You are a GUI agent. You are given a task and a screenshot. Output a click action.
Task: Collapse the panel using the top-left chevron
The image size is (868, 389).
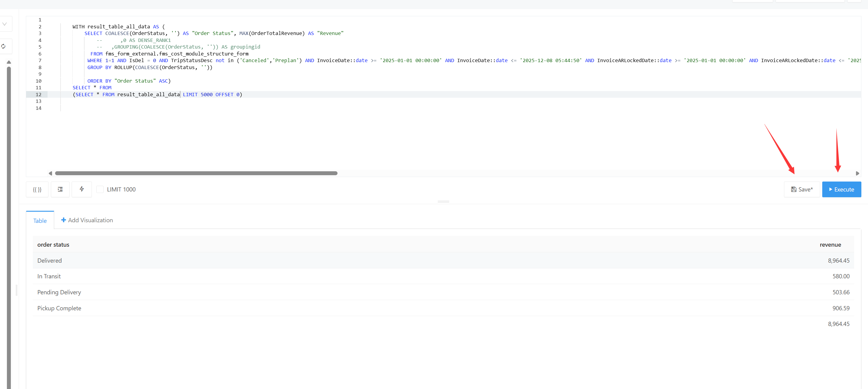[5, 24]
